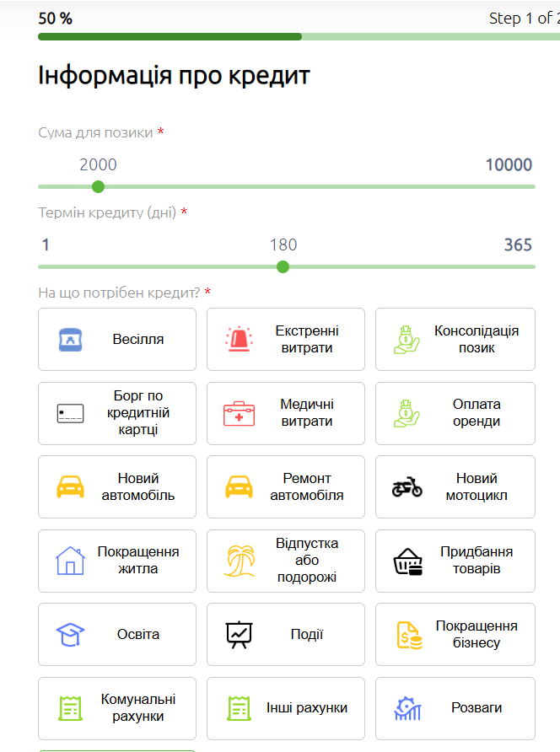The height and width of the screenshot is (752, 560).
Task: Click the loan term slider handle at 180
Action: [x=283, y=266]
